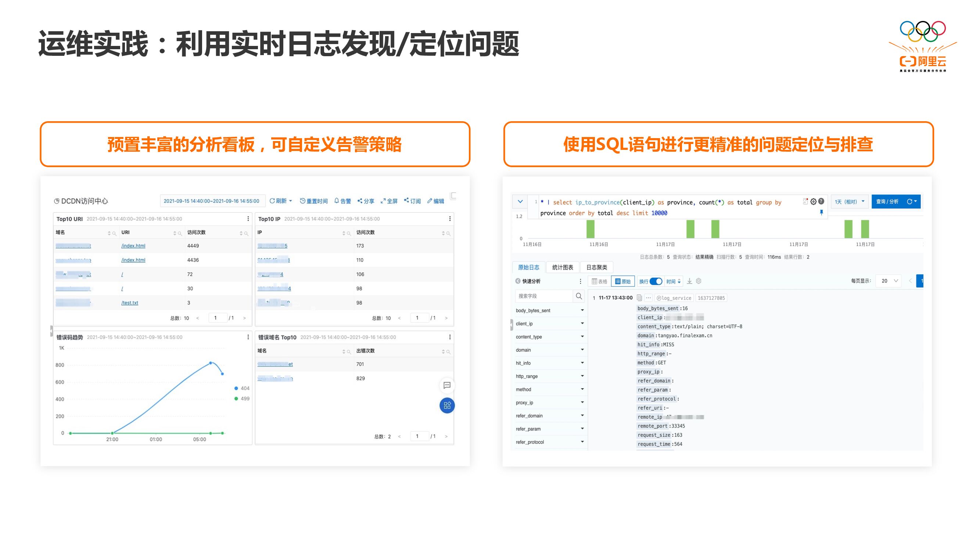Image resolution: width=980 pixels, height=551 pixels.
Task: Select 原始 raw view mode
Action: (x=623, y=281)
